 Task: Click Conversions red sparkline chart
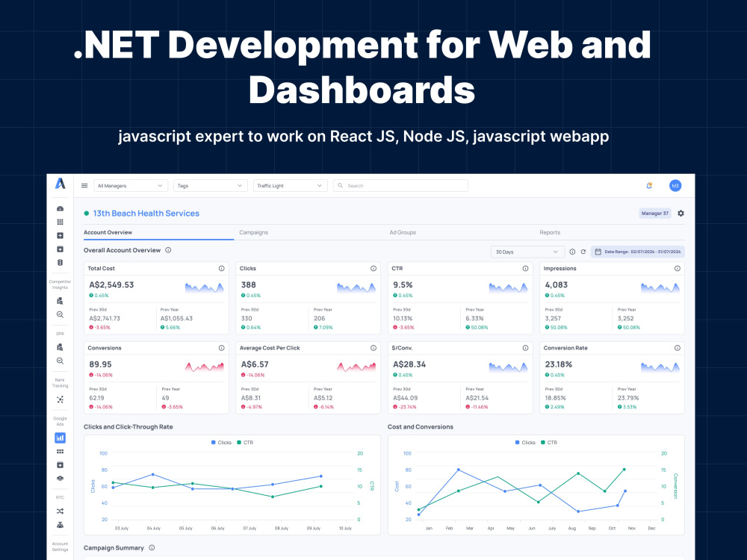(205, 367)
